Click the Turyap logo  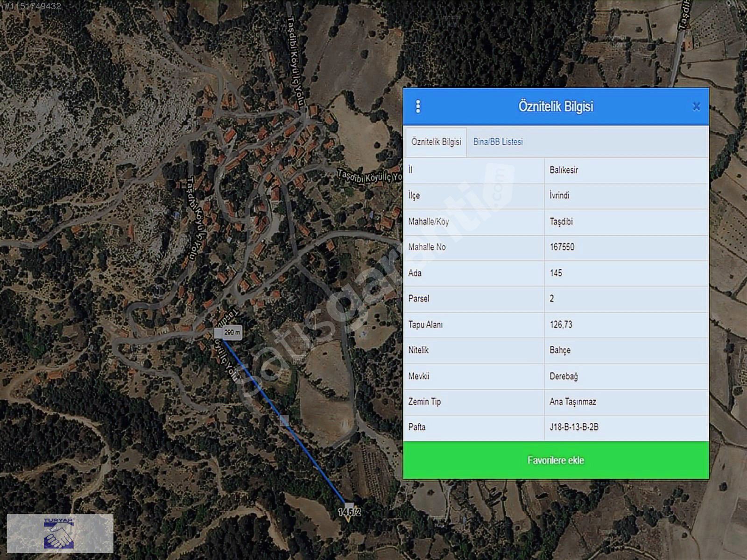click(60, 533)
